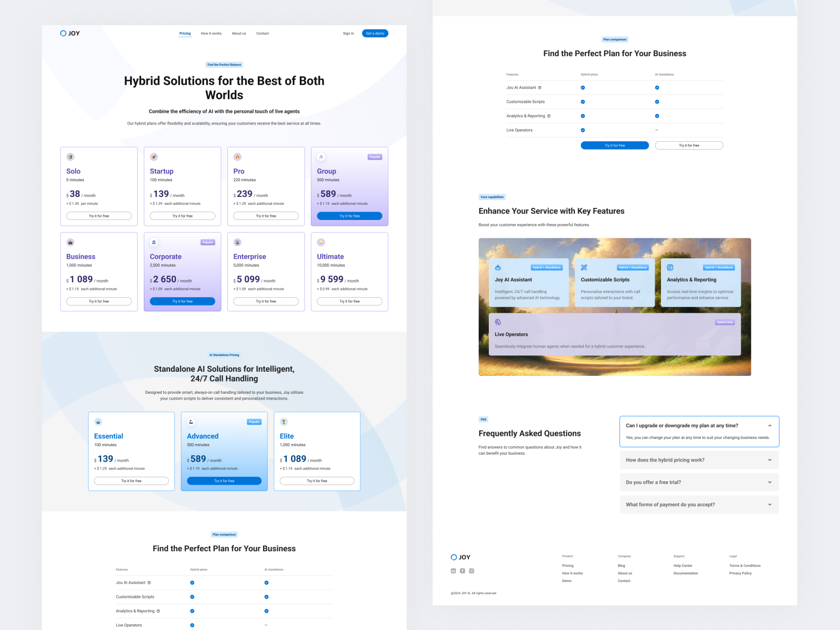Click the Startup plan rocket icon
The height and width of the screenshot is (630, 840).
point(154,157)
